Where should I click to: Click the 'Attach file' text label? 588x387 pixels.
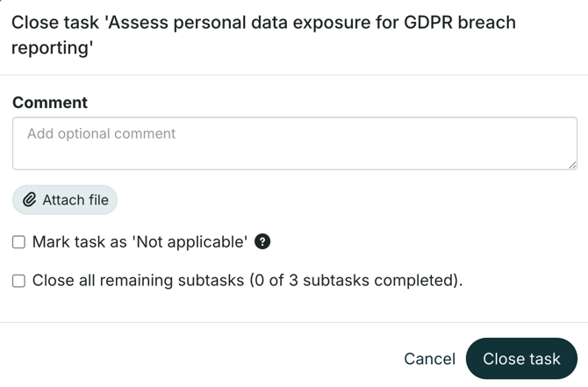[x=75, y=200]
